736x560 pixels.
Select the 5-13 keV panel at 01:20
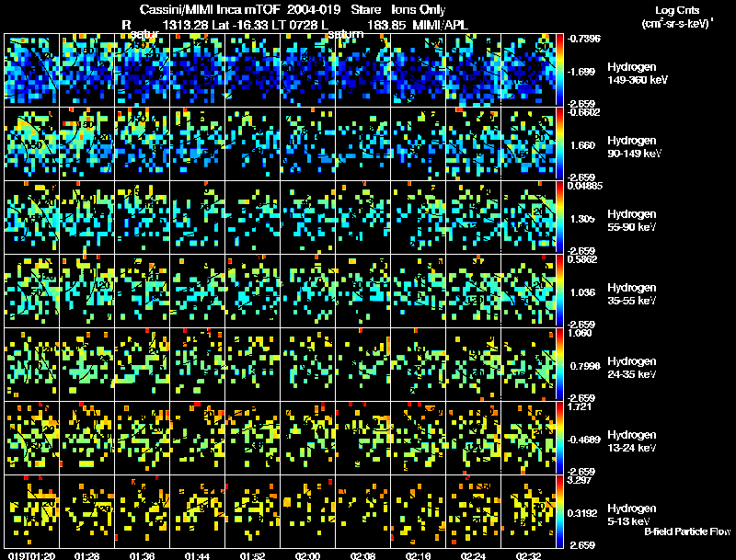(32, 511)
